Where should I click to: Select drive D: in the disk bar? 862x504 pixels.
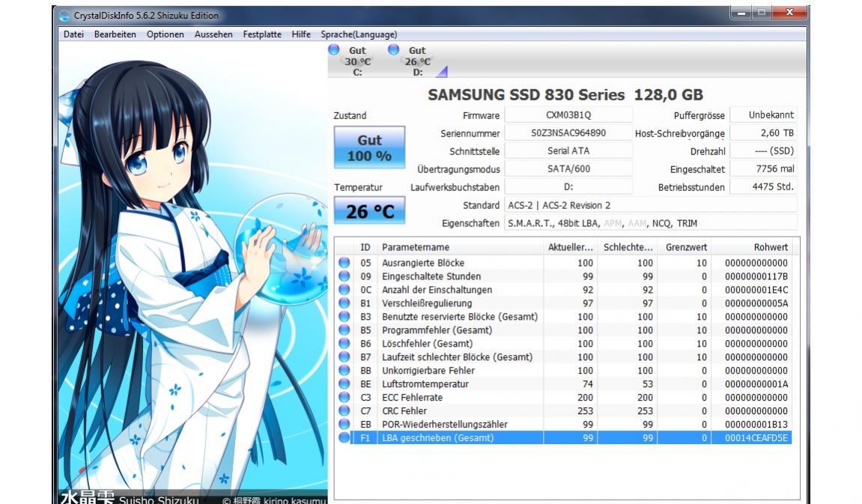tap(418, 61)
